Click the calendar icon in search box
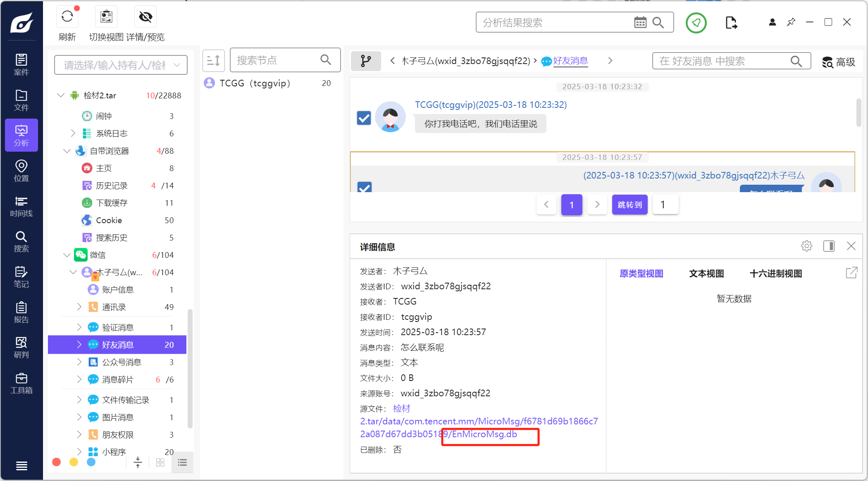 pyautogui.click(x=640, y=22)
